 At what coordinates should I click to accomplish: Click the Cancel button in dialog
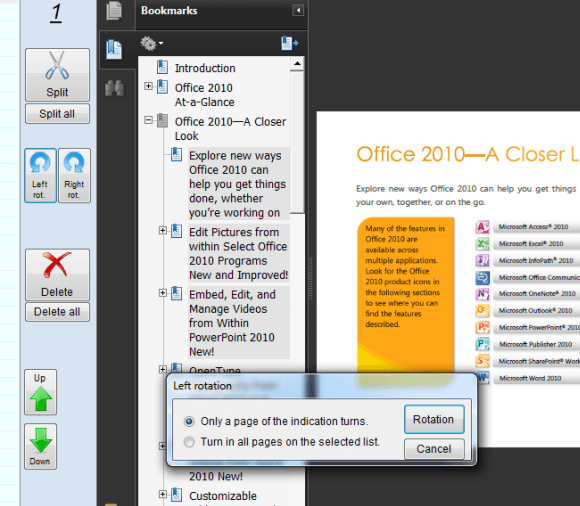(434, 449)
